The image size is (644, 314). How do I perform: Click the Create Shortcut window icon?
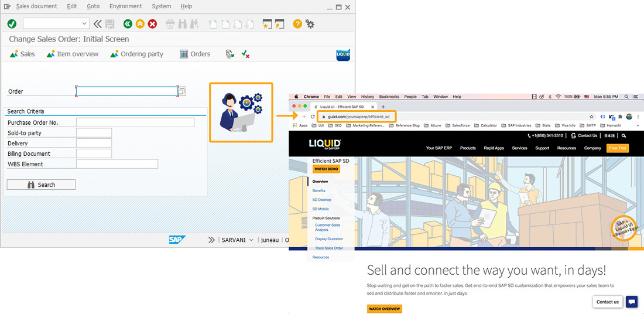click(x=280, y=24)
